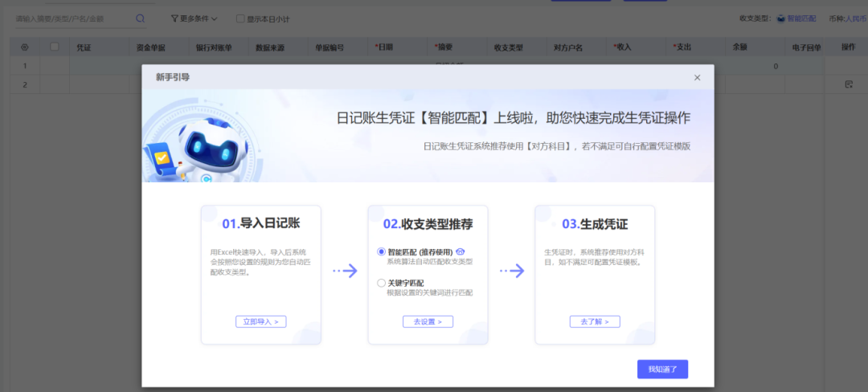Select the 关键字匹配 radio option
Image resolution: width=868 pixels, height=392 pixels.
coord(381,283)
